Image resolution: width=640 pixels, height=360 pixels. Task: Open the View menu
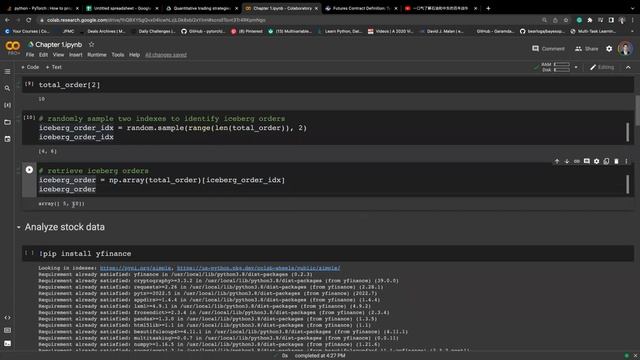click(x=58, y=55)
